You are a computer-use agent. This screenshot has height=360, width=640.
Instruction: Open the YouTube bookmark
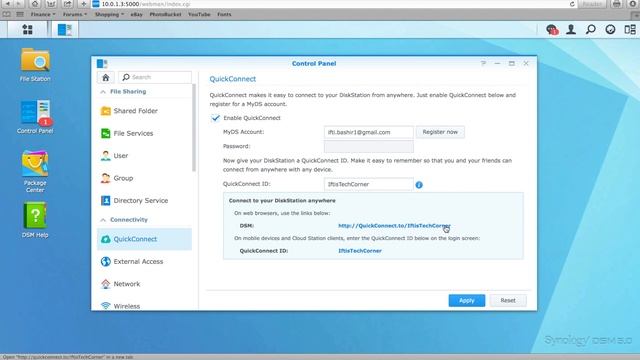199,14
